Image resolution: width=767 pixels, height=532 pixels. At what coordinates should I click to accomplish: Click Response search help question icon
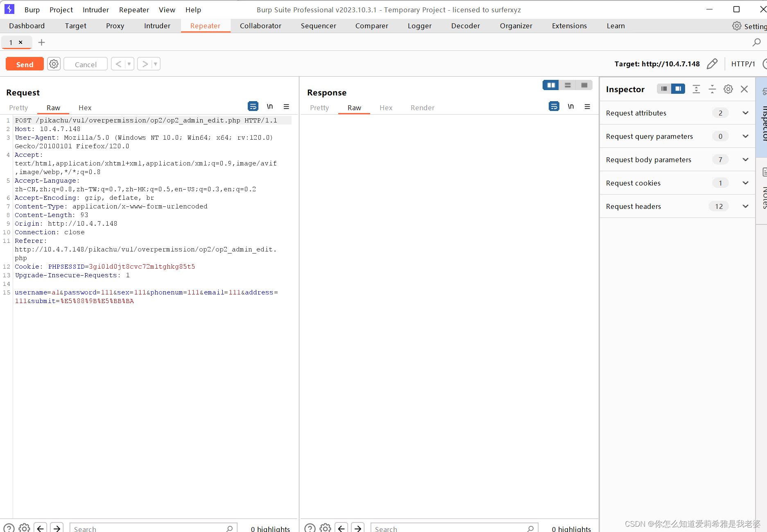point(310,528)
